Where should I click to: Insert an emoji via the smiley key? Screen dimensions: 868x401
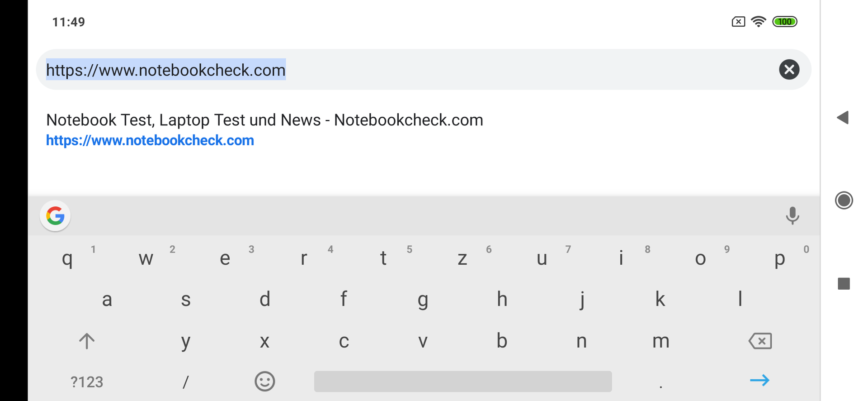tap(264, 382)
